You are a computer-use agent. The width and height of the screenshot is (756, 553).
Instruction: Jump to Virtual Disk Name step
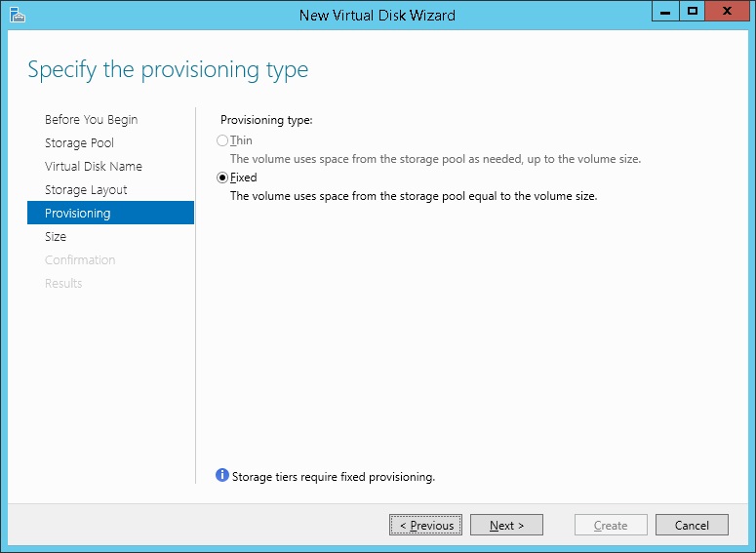point(94,167)
